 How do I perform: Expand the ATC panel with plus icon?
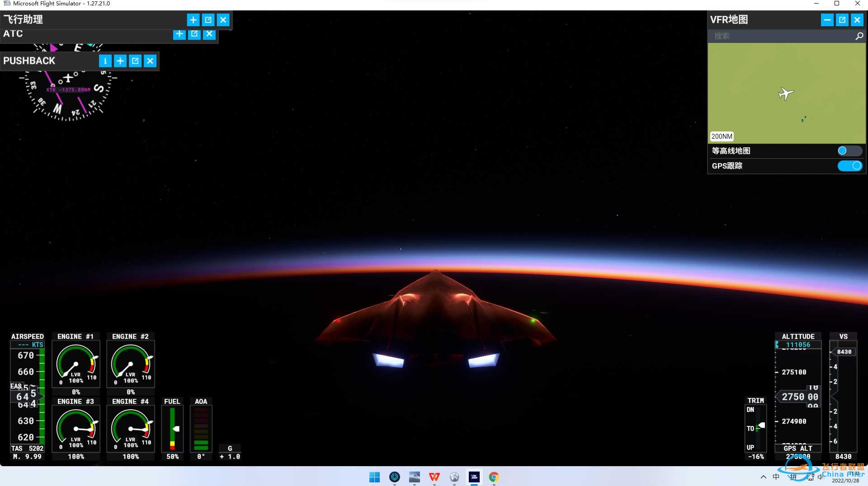point(179,34)
